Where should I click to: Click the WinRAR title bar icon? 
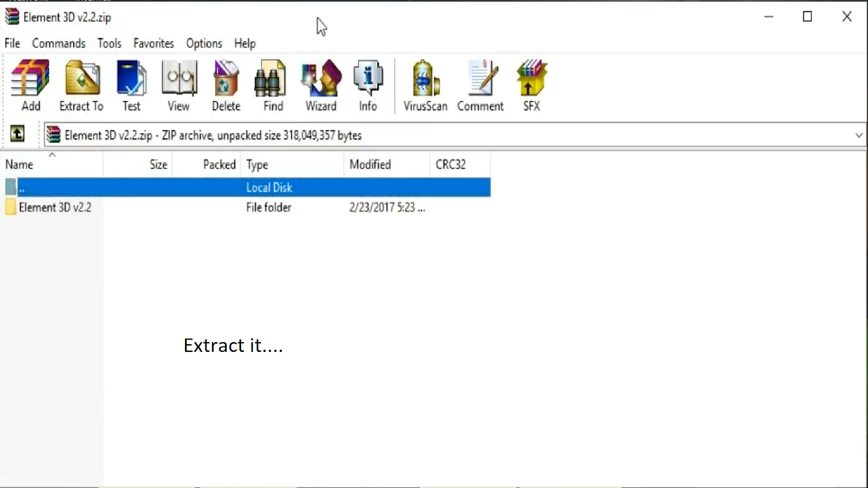[x=12, y=17]
